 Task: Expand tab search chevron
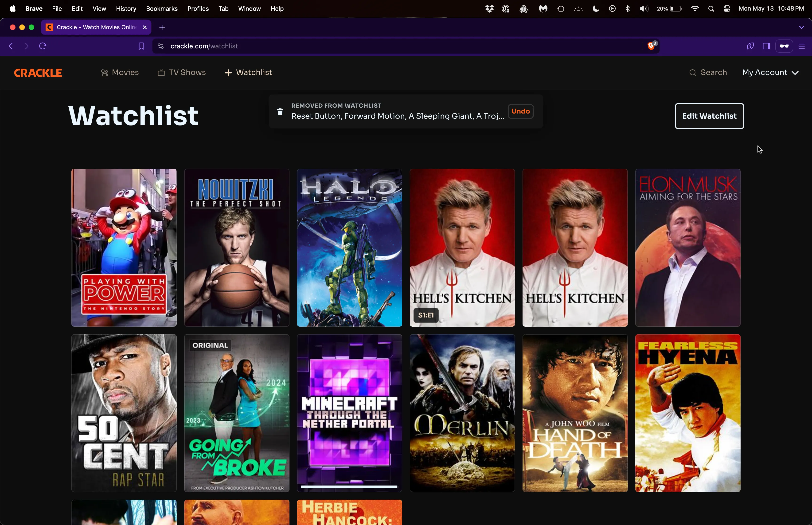(x=801, y=27)
